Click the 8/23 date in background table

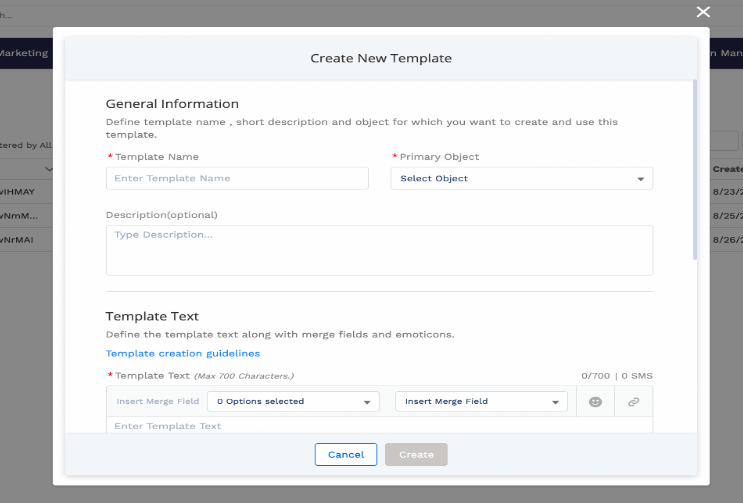tap(727, 192)
